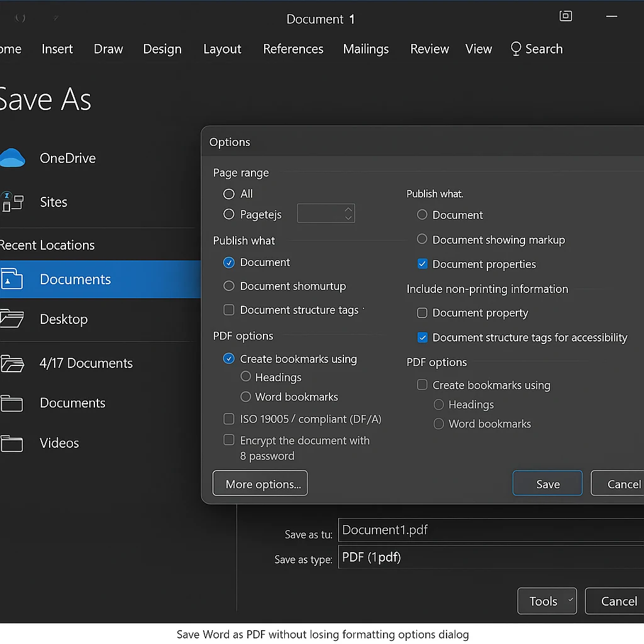Click the highlighted Documents folder icon
The image size is (644, 644).
11,279
